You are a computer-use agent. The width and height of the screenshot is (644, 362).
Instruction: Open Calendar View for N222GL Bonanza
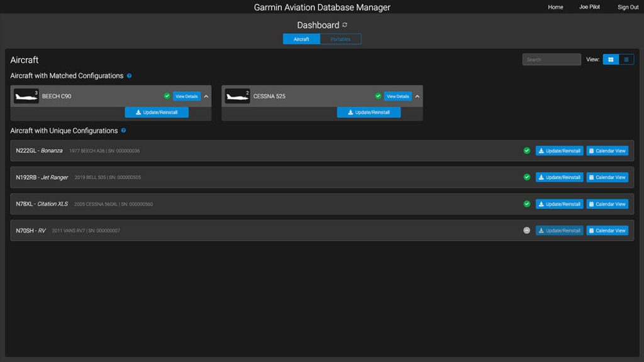(608, 151)
